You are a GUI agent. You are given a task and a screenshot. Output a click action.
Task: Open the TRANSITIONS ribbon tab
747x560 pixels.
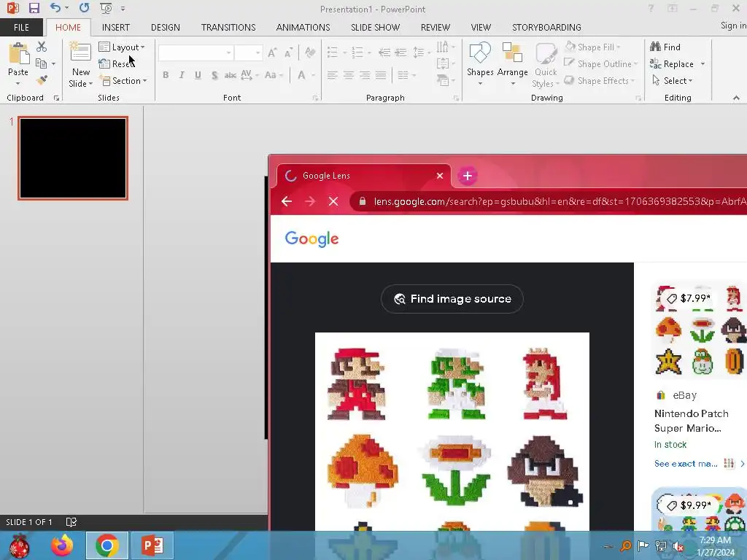coord(228,27)
